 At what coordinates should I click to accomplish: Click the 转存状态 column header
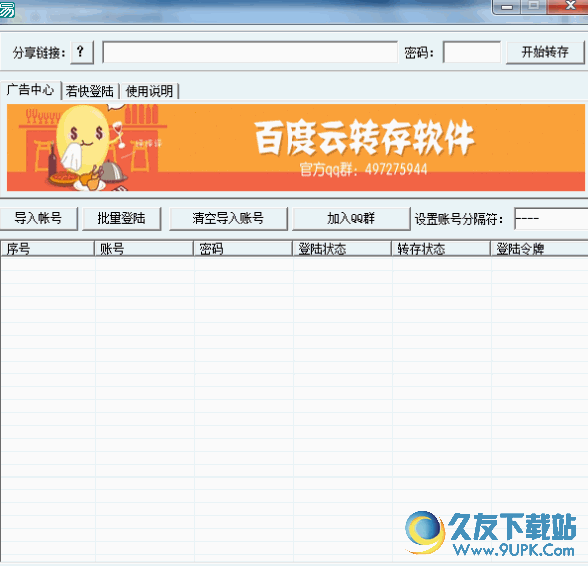(x=441, y=249)
